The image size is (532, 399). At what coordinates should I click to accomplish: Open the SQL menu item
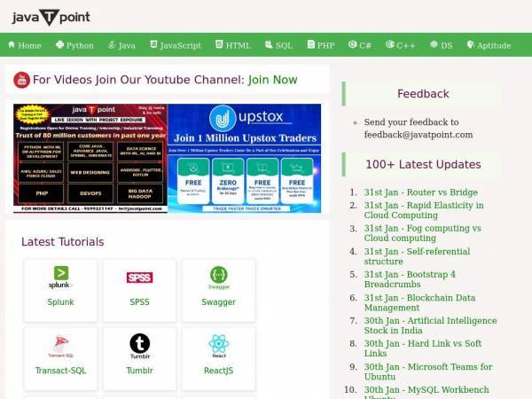[x=279, y=45]
